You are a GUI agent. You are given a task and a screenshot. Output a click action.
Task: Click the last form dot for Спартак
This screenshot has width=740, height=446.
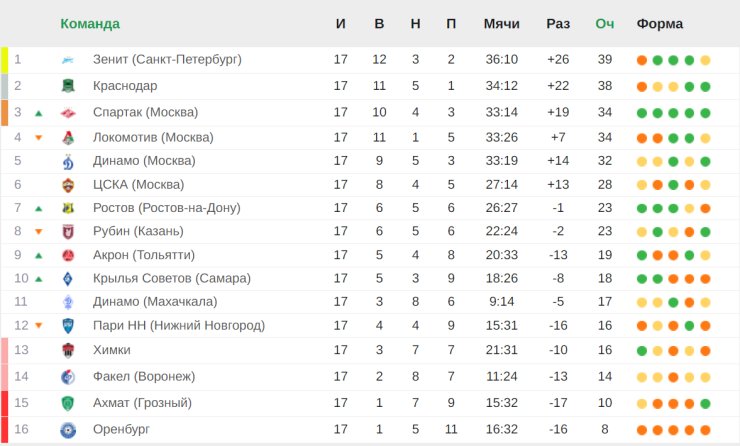coord(706,113)
